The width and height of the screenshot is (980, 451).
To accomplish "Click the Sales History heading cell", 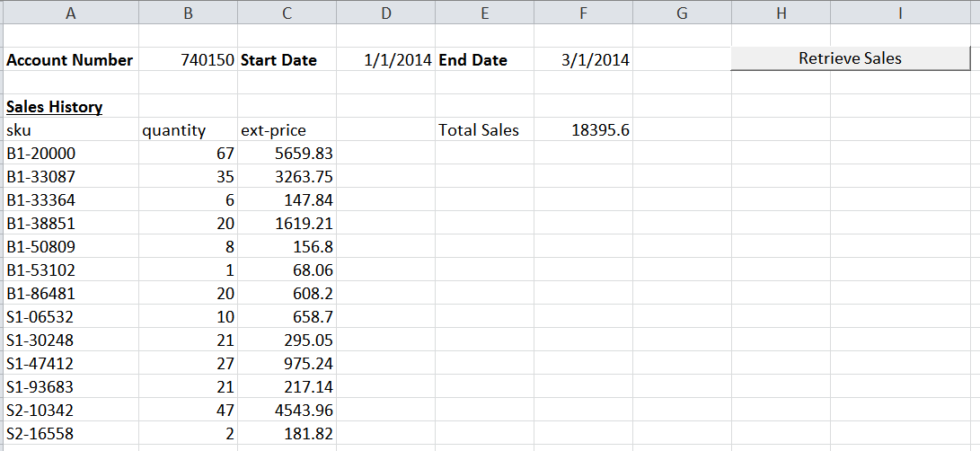I will pyautogui.click(x=54, y=108).
